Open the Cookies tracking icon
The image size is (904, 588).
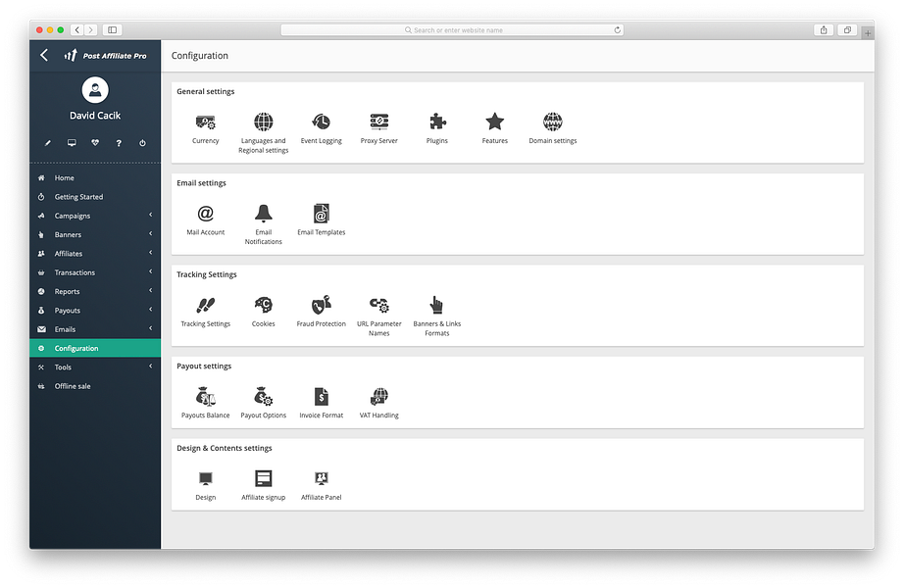263,306
